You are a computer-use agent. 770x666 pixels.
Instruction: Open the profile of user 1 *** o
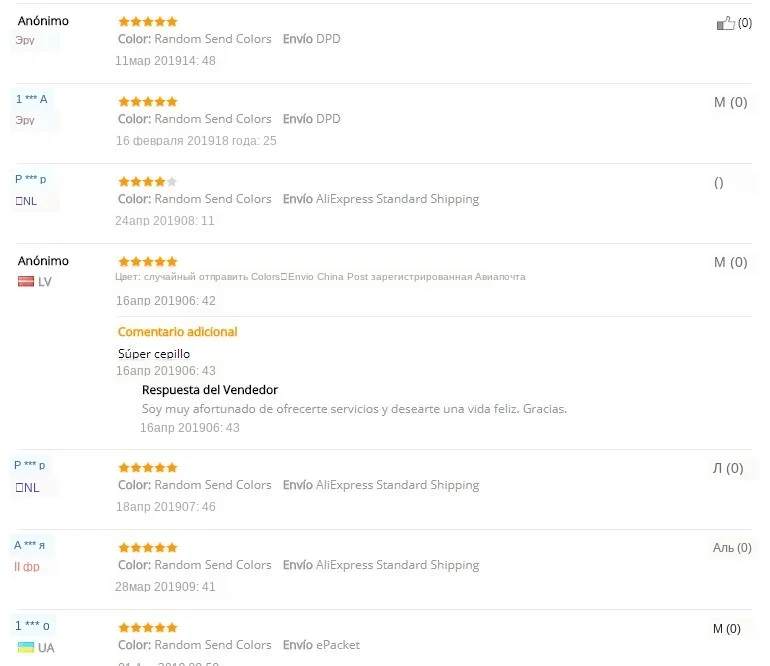(x=32, y=626)
